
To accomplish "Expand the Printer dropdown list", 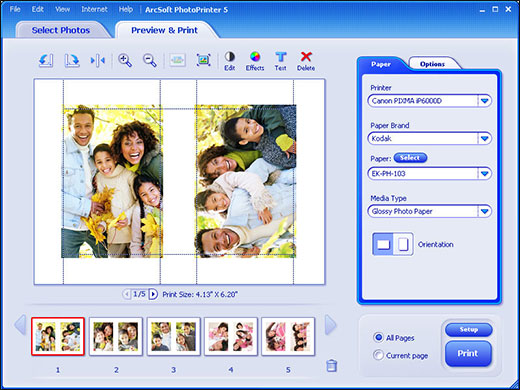I will pyautogui.click(x=485, y=101).
